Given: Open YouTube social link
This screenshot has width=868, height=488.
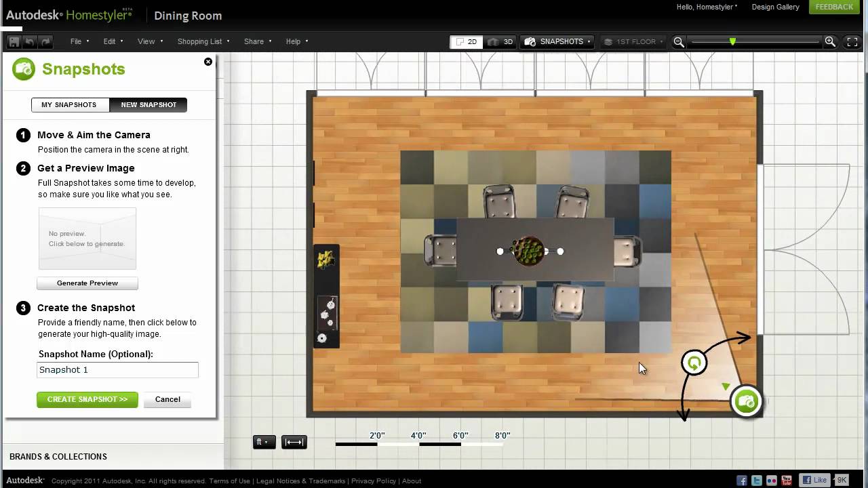Looking at the screenshot, I should (x=787, y=480).
